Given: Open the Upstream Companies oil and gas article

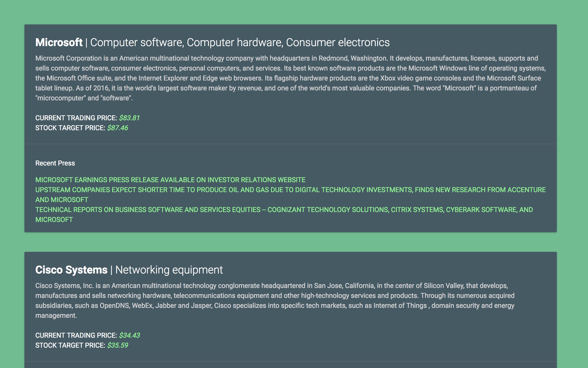Looking at the screenshot, I should tap(290, 190).
